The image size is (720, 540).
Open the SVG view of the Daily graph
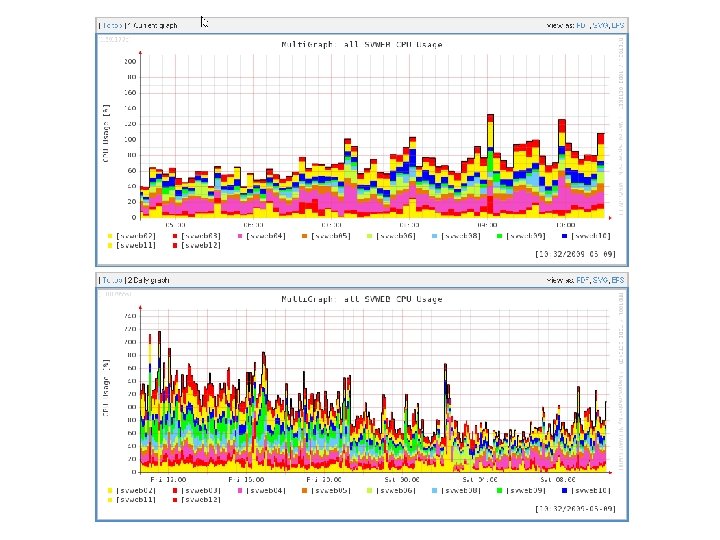click(600, 280)
